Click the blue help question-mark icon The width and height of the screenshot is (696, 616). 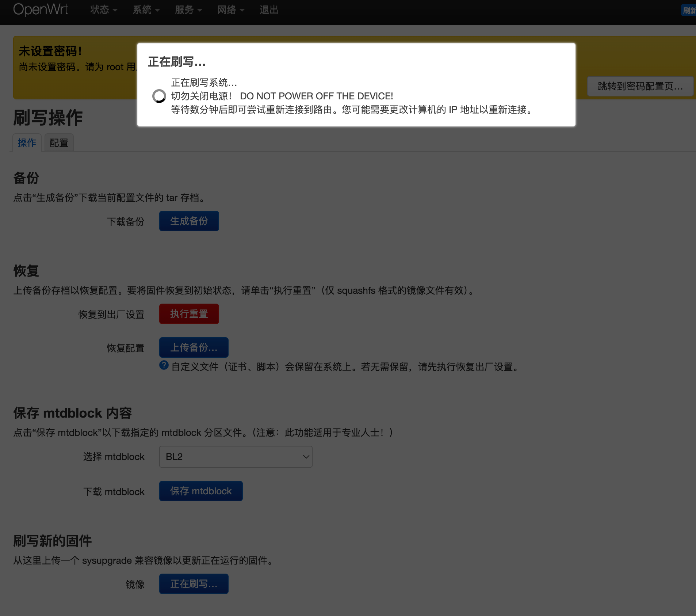(164, 365)
